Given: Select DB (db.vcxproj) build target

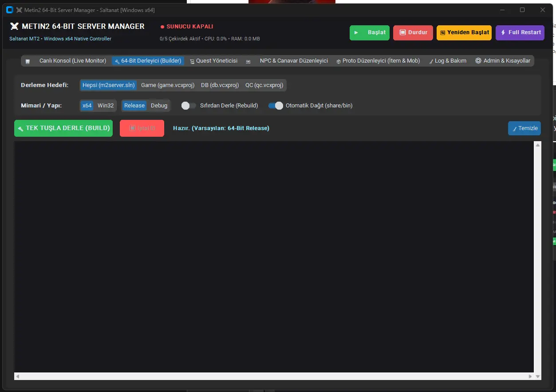Looking at the screenshot, I should tap(220, 85).
